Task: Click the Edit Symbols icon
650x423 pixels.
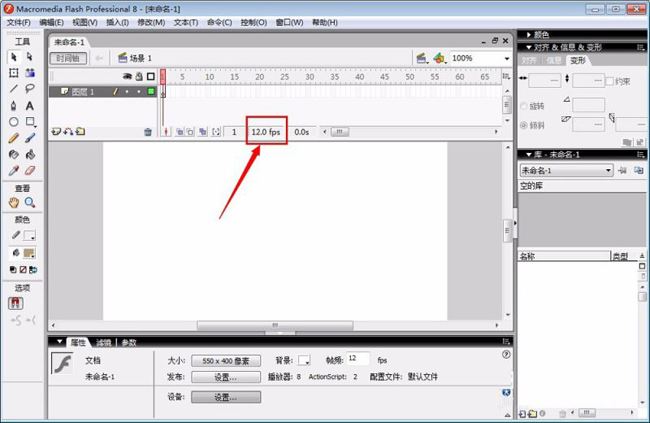Action: pos(439,58)
